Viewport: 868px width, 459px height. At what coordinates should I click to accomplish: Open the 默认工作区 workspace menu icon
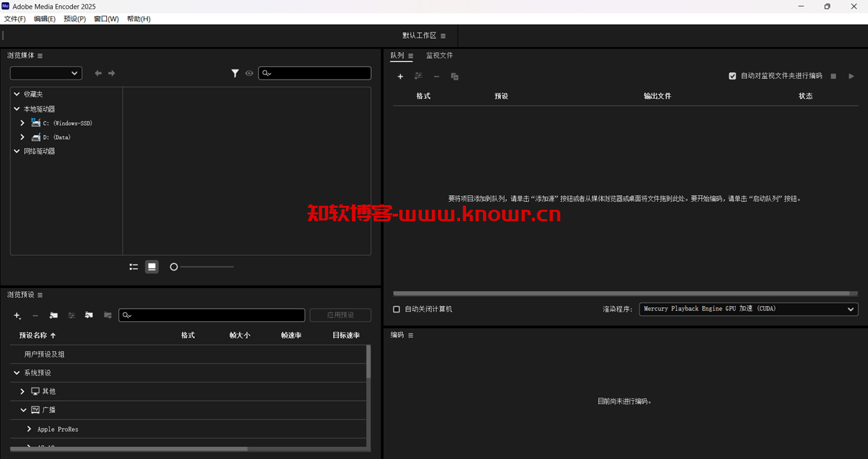pyautogui.click(x=443, y=36)
